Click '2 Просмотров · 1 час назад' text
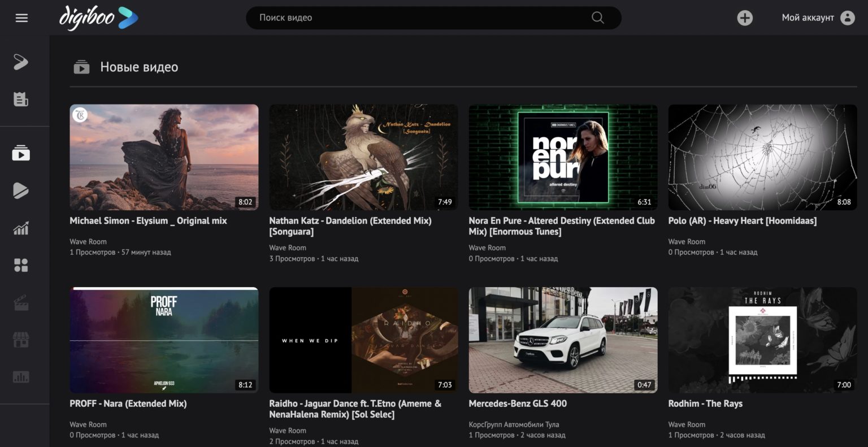 pyautogui.click(x=314, y=441)
